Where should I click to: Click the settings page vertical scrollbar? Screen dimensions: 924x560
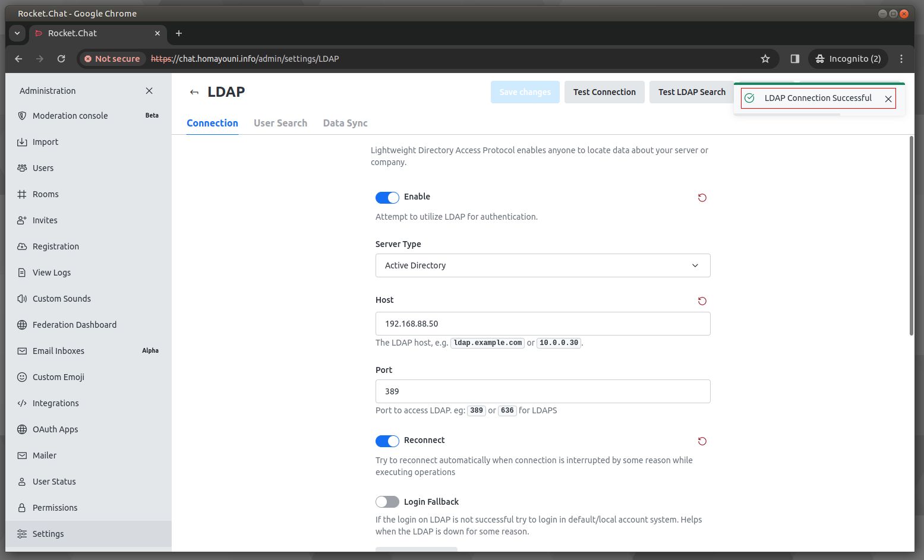[x=912, y=236]
